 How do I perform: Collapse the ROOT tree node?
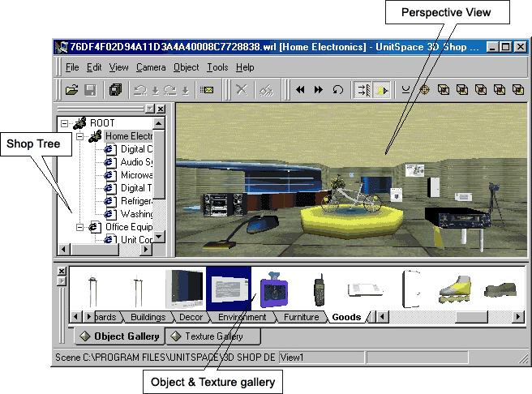pyautogui.click(x=64, y=123)
